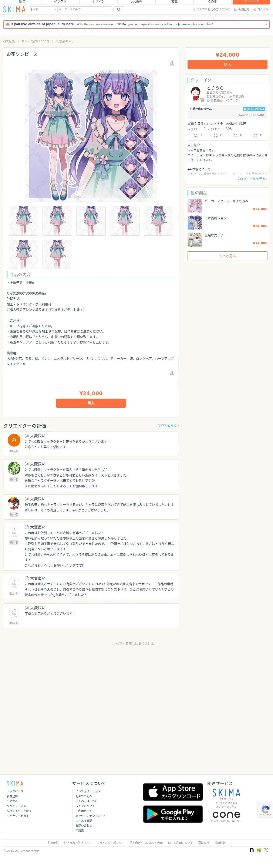Expand the overseas version banner arrow
Viewport: 273px width, 868px height.
pyautogui.click(x=266, y=24)
